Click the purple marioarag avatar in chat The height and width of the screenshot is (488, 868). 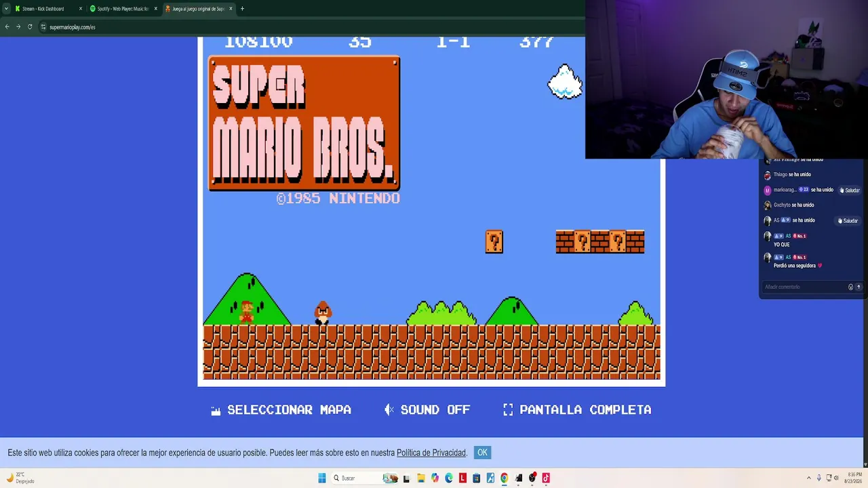(x=768, y=190)
